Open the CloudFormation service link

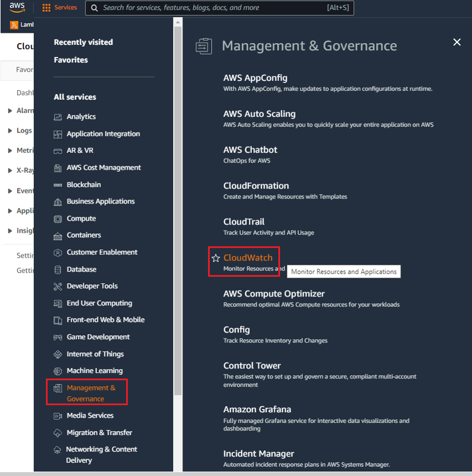[256, 186]
